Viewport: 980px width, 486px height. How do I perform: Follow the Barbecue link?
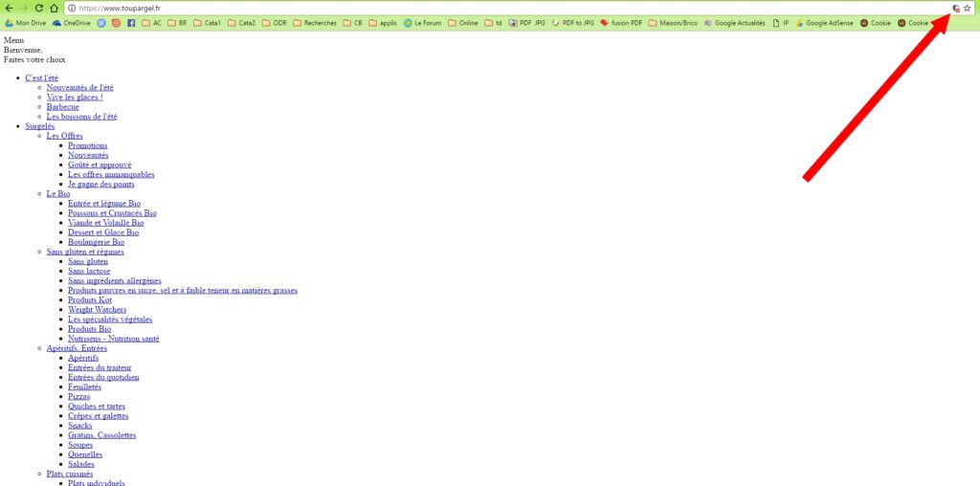pyautogui.click(x=64, y=107)
